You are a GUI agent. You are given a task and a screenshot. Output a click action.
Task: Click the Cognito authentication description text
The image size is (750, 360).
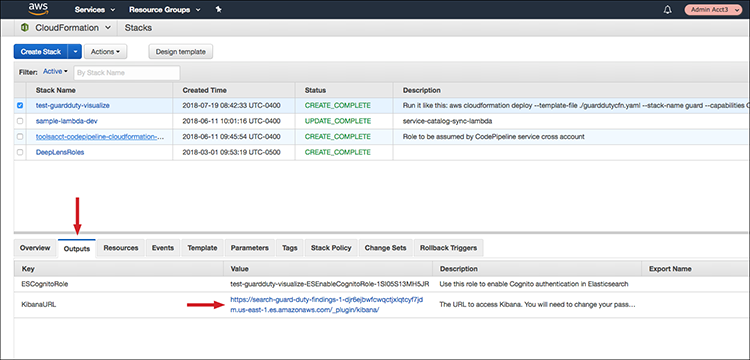[x=533, y=284]
